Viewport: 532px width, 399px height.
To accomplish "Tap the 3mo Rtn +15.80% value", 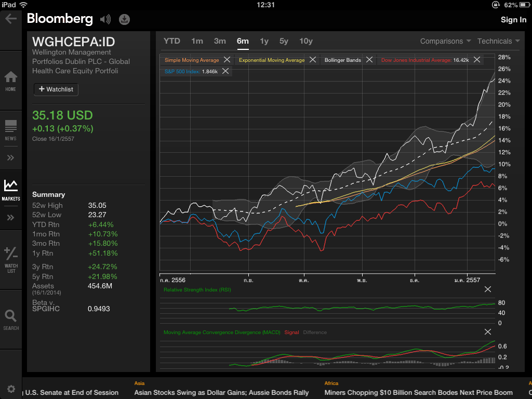I will (103, 244).
